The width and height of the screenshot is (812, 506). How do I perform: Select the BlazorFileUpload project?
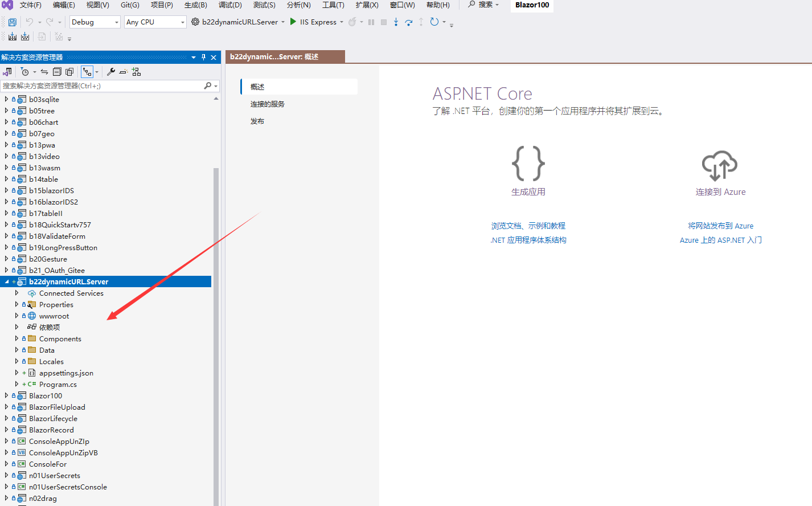(x=57, y=407)
